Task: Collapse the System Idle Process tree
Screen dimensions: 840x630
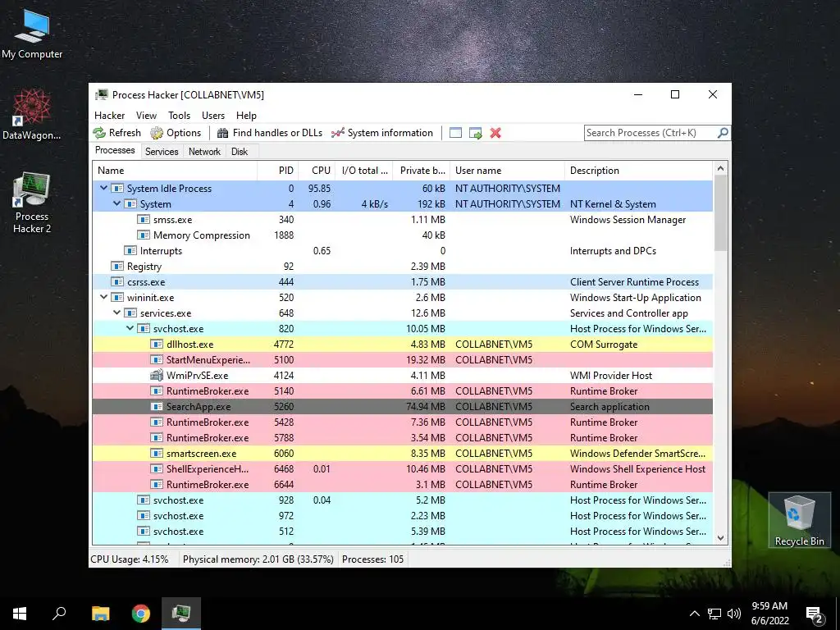Action: coord(104,188)
